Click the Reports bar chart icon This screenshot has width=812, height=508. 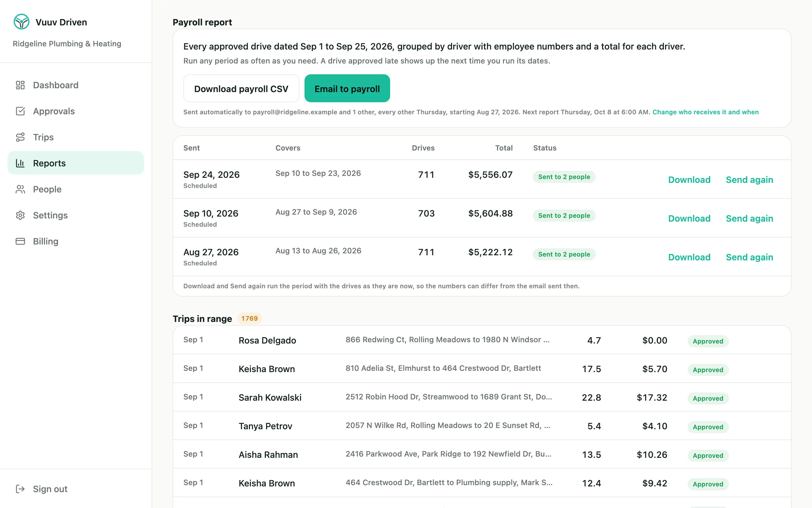pyautogui.click(x=20, y=163)
